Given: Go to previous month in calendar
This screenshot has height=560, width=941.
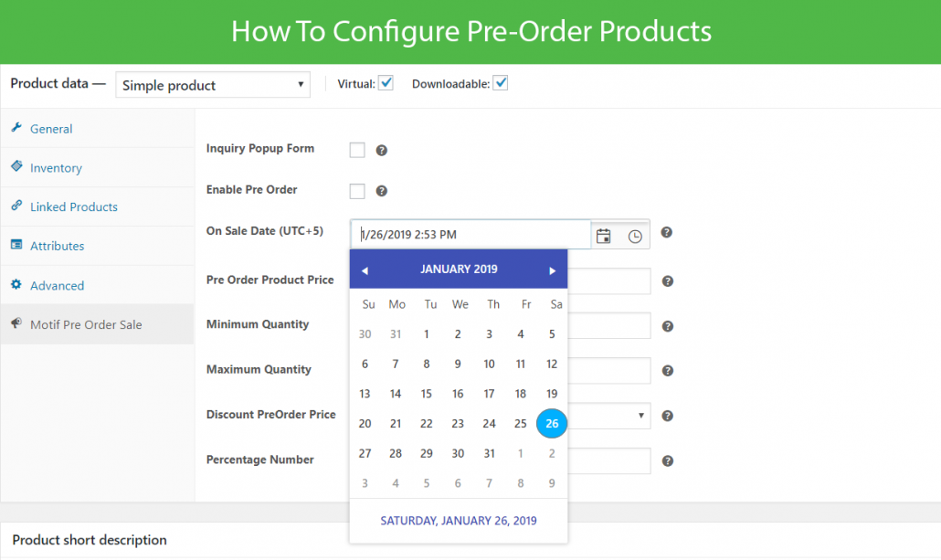Looking at the screenshot, I should tap(365, 269).
